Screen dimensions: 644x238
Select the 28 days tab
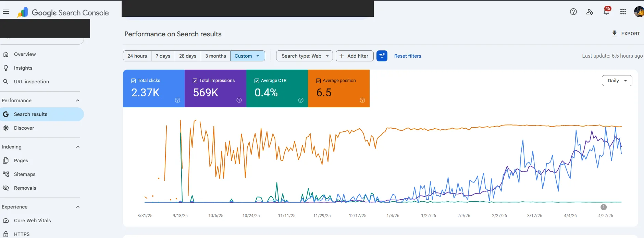tap(188, 56)
